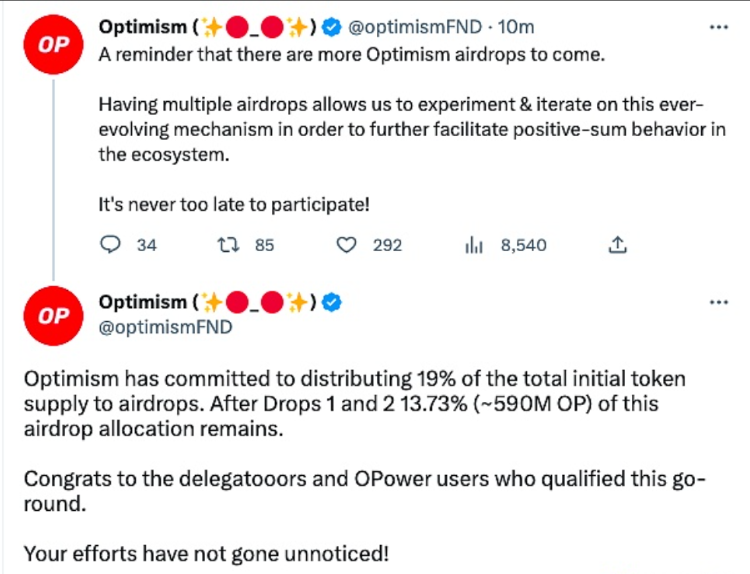Click the 8,540 view count number
Image resolution: width=750 pixels, height=574 pixels.
click(523, 245)
